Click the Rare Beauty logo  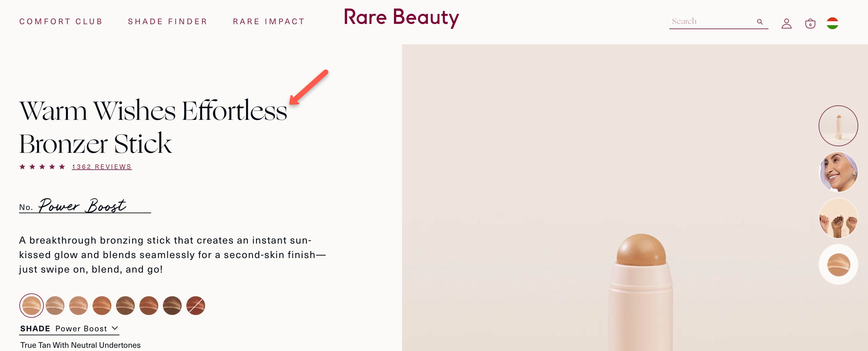[401, 18]
